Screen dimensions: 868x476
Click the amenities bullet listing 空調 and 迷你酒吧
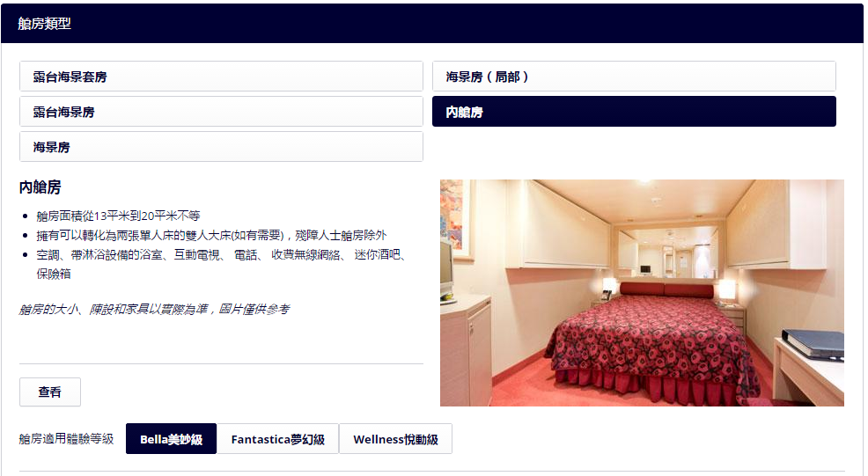[222, 264]
